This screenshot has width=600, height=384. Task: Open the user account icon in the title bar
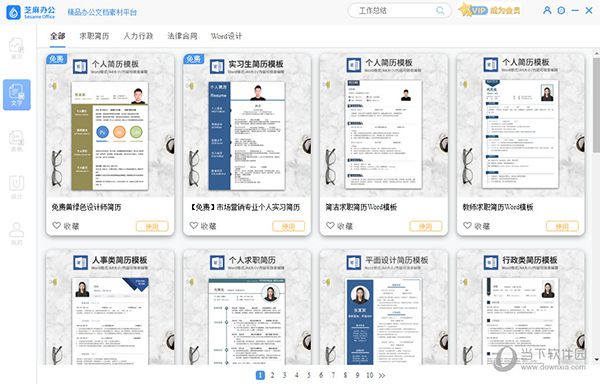(547, 10)
